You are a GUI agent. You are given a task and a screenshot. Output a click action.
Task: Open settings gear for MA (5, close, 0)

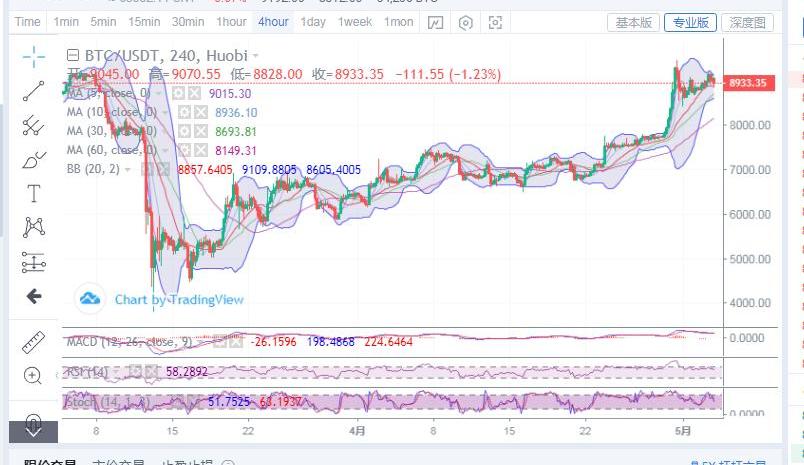point(178,93)
